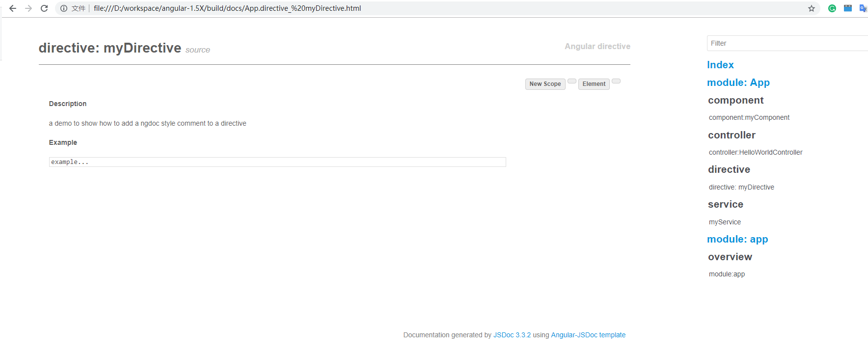Select the Description heading
This screenshot has height=353, width=868.
(68, 104)
